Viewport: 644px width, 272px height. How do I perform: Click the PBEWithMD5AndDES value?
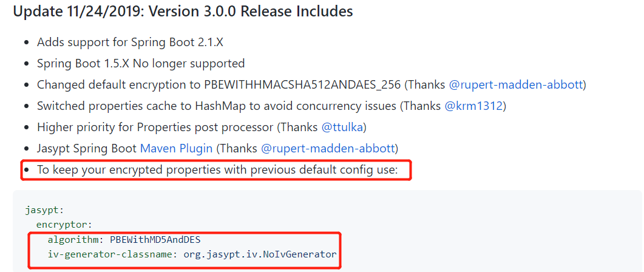click(x=155, y=240)
